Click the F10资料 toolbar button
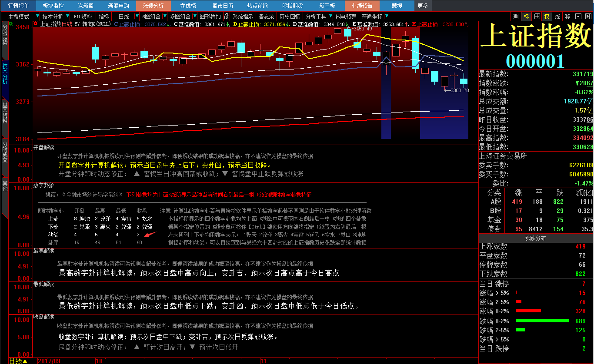Viewport: 594px width, 364px height. [x=83, y=17]
